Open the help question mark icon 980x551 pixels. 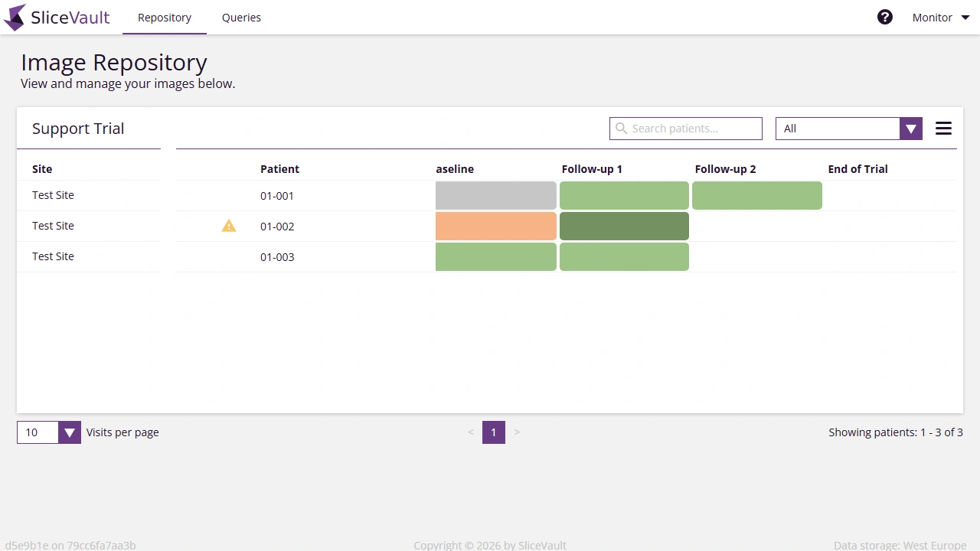[885, 16]
